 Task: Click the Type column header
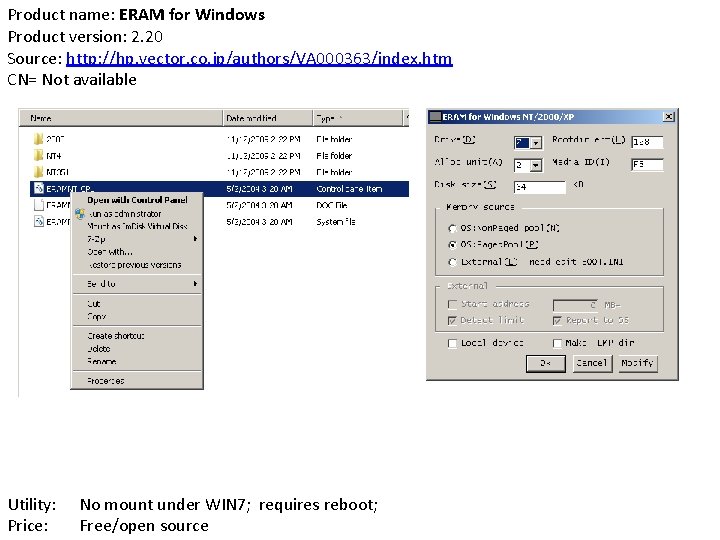pos(358,118)
